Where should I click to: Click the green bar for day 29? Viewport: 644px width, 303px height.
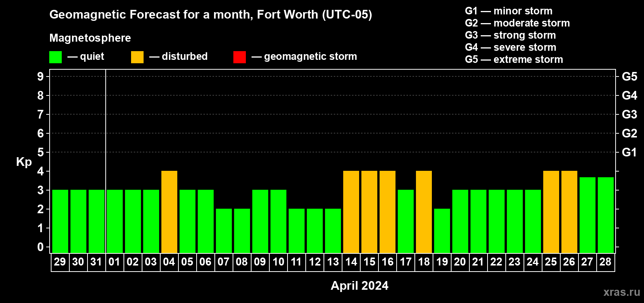60,221
